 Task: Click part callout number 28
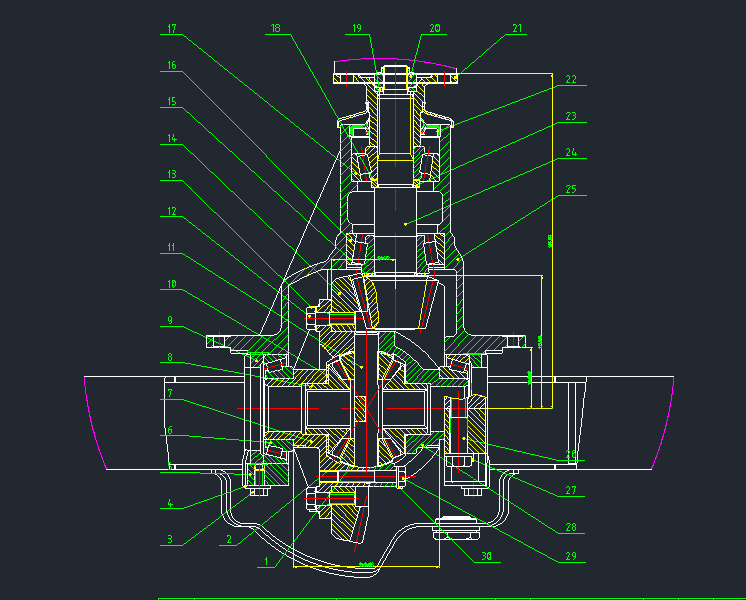(571, 528)
